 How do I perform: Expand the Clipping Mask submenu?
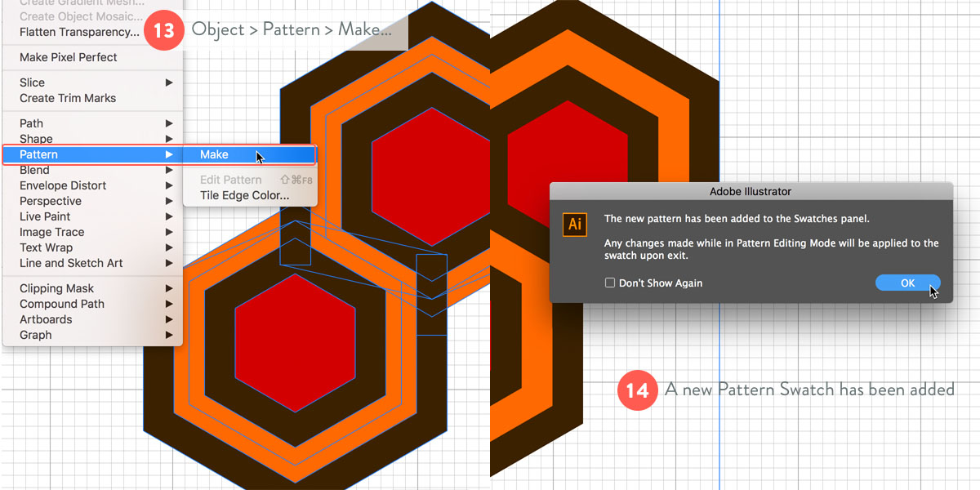coord(57,288)
